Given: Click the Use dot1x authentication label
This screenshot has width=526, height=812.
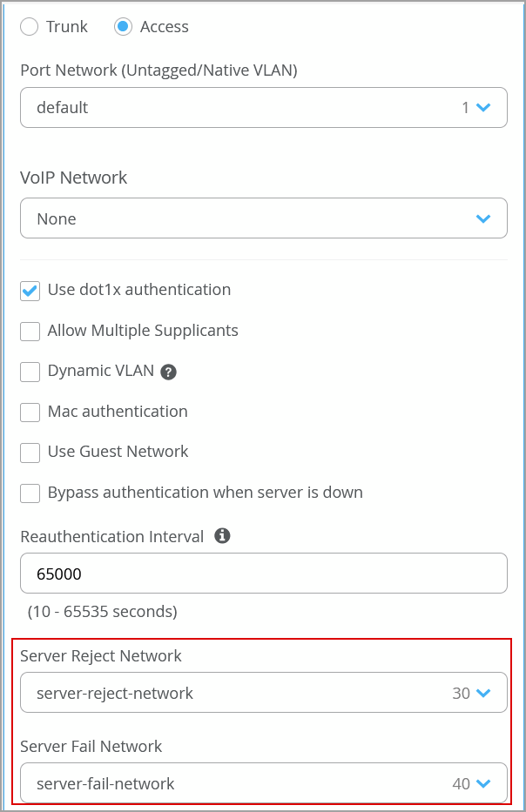Looking at the screenshot, I should 139,290.
